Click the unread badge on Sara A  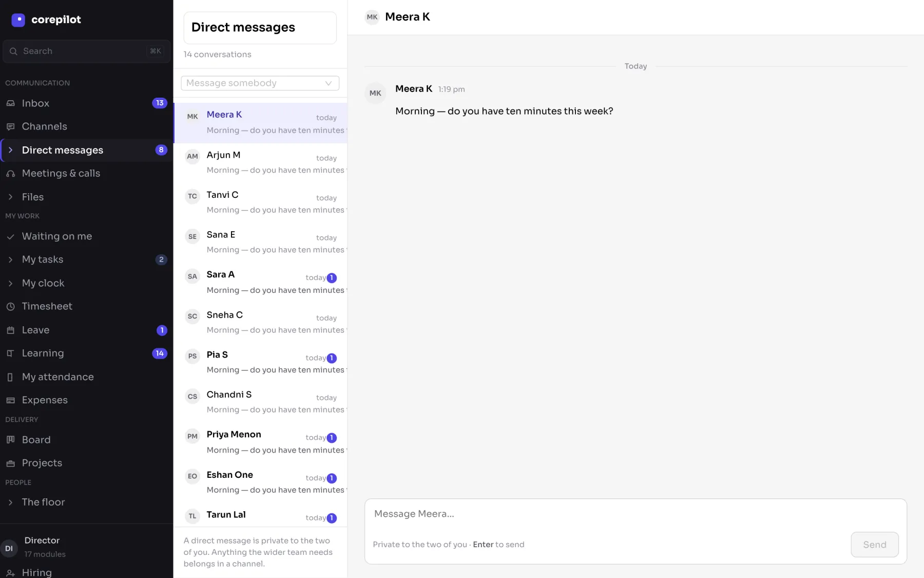point(332,278)
